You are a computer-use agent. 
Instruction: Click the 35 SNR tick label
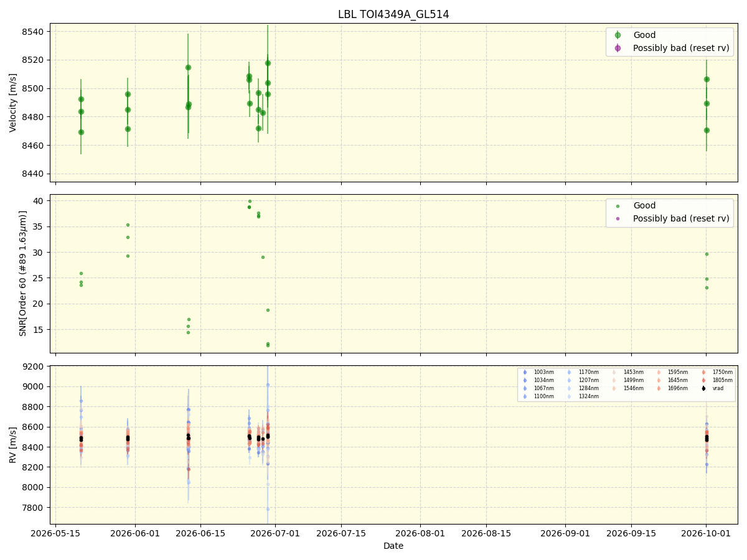39,226
